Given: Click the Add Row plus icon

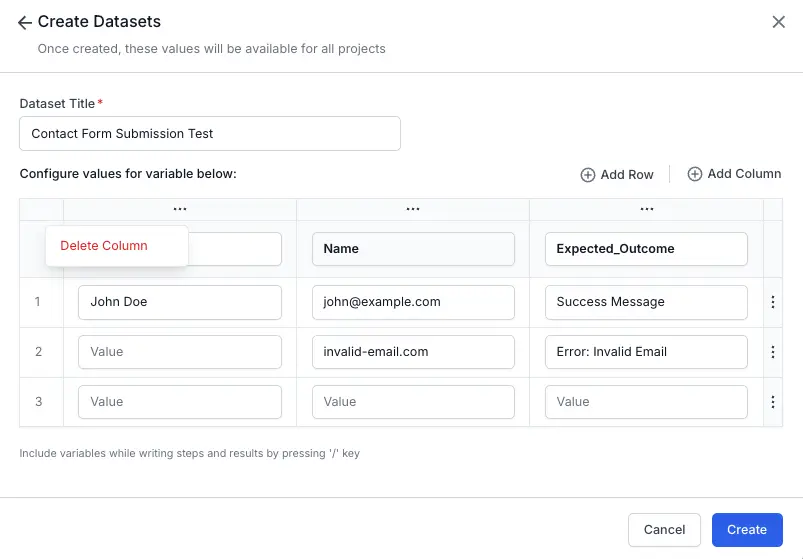Looking at the screenshot, I should [588, 175].
